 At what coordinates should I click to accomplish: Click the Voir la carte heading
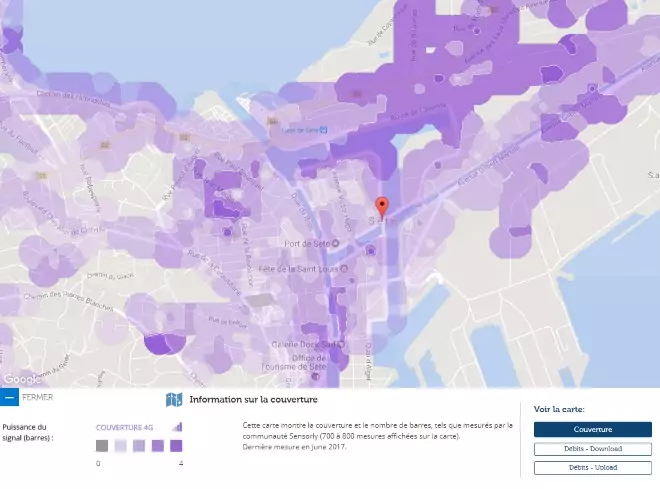pos(559,409)
